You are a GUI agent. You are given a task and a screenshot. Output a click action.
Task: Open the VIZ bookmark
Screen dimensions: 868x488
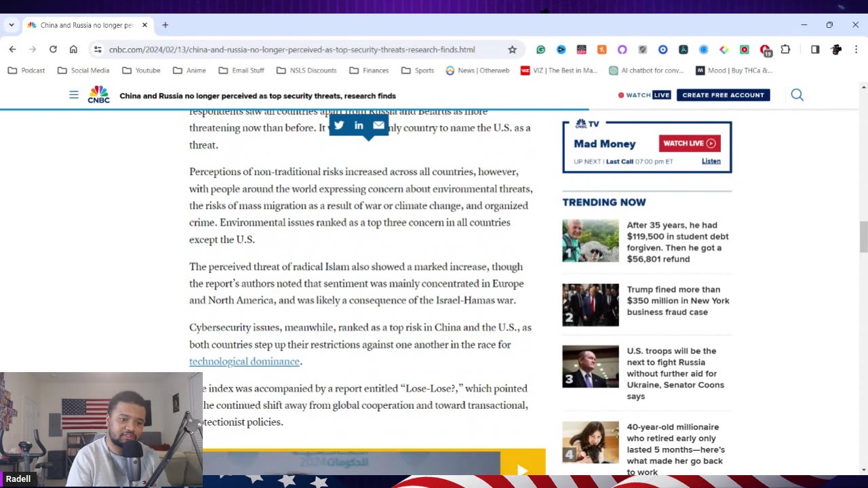(559, 70)
